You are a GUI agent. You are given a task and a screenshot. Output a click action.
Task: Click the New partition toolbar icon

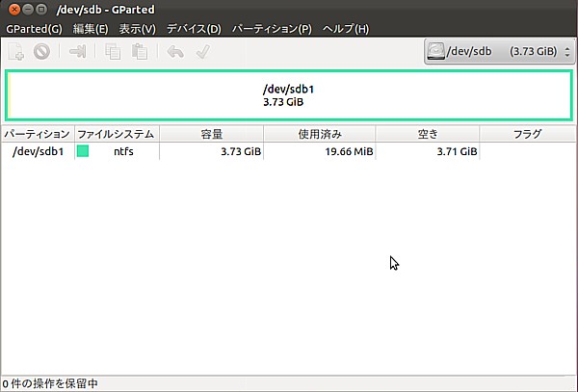coord(15,52)
